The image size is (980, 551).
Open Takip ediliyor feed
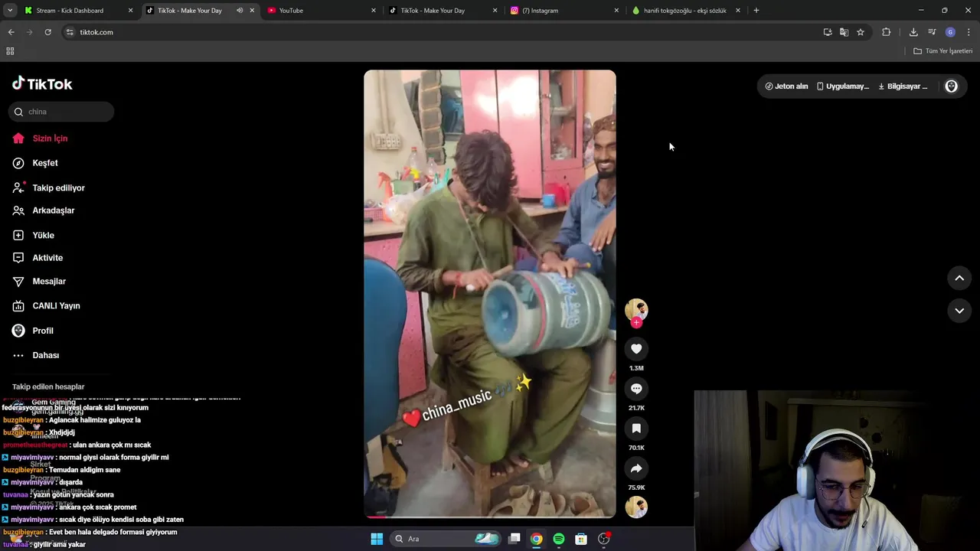[58, 187]
